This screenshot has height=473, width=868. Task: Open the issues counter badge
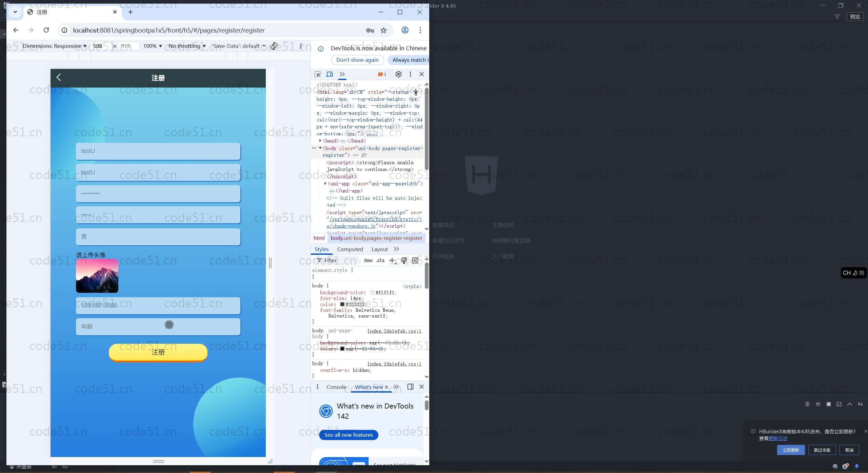tap(382, 74)
